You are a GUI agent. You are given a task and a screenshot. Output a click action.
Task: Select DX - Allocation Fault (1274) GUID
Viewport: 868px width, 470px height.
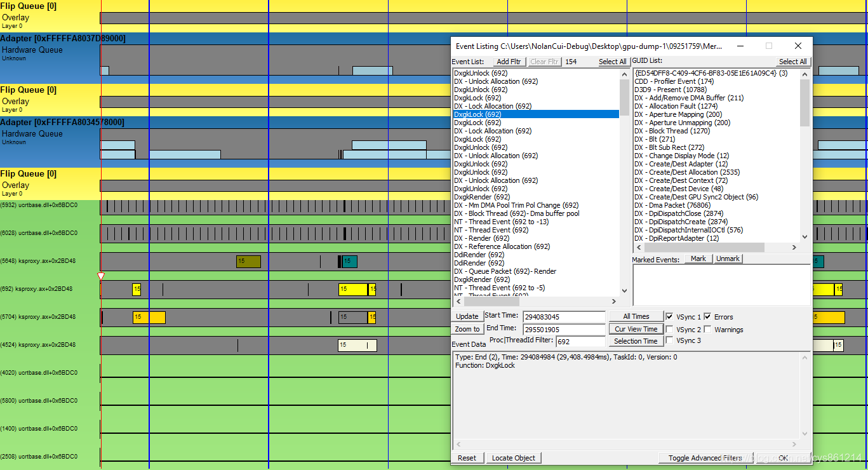tap(676, 106)
